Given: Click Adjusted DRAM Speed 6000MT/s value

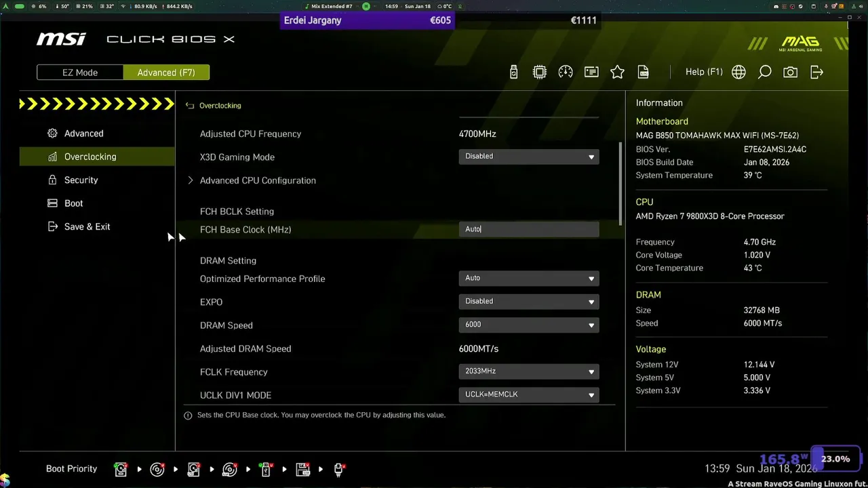Looking at the screenshot, I should point(479,348).
